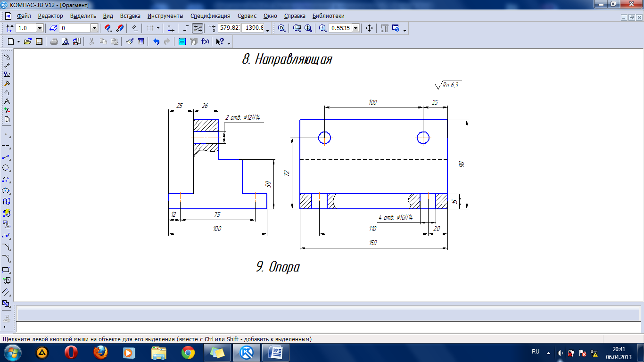Select the Rectangle tool in sidebar
The height and width of the screenshot is (362, 644).
click(x=7, y=270)
